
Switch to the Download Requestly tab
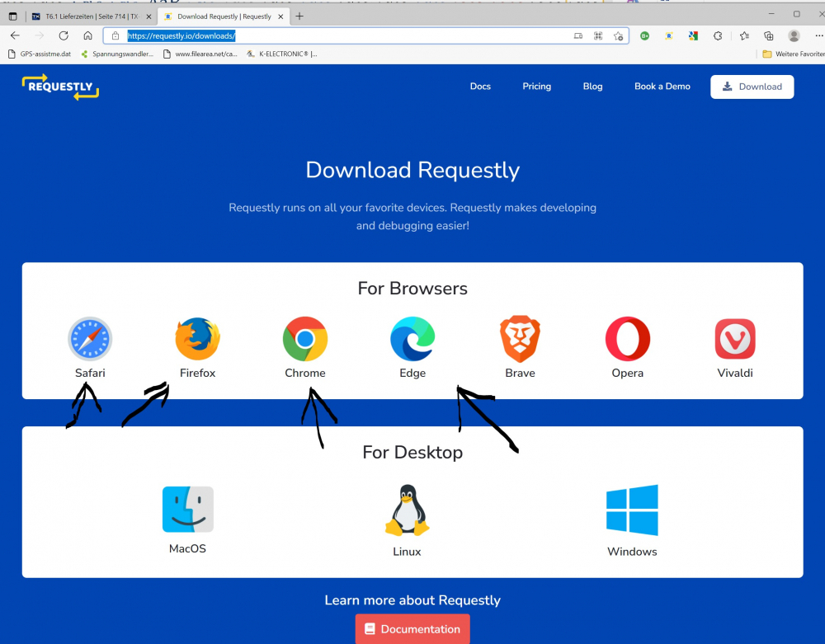click(x=224, y=16)
